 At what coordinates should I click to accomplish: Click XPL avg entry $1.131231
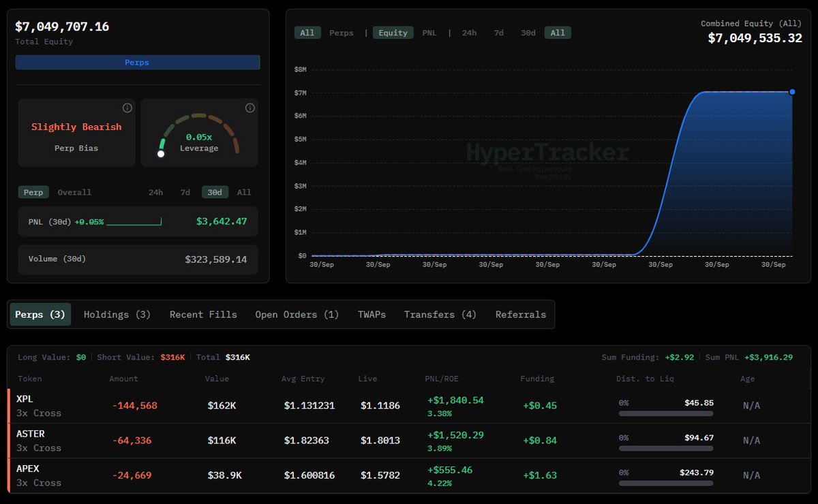(309, 406)
